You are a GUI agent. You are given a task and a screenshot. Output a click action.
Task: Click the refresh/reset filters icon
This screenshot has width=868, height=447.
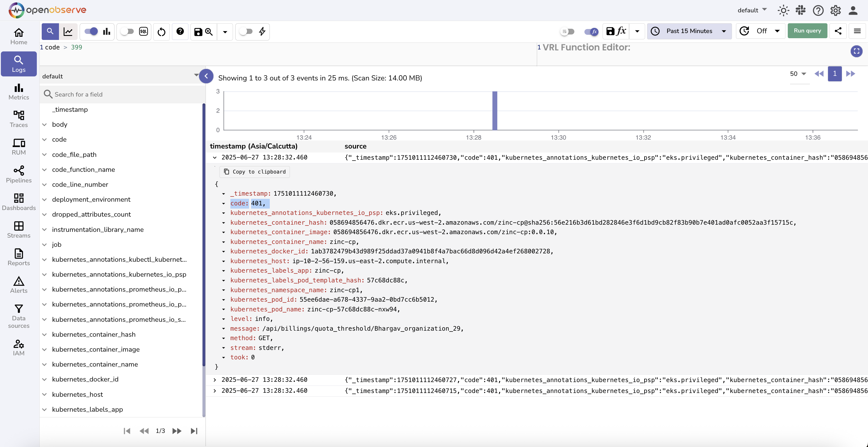click(161, 32)
